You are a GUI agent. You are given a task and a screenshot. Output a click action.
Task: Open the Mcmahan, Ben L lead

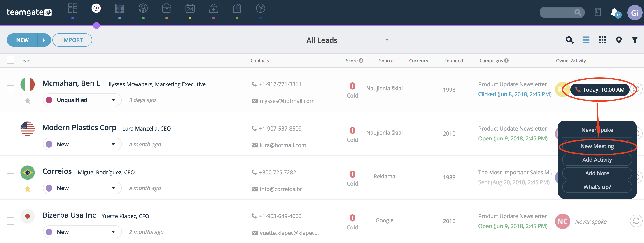pyautogui.click(x=71, y=83)
